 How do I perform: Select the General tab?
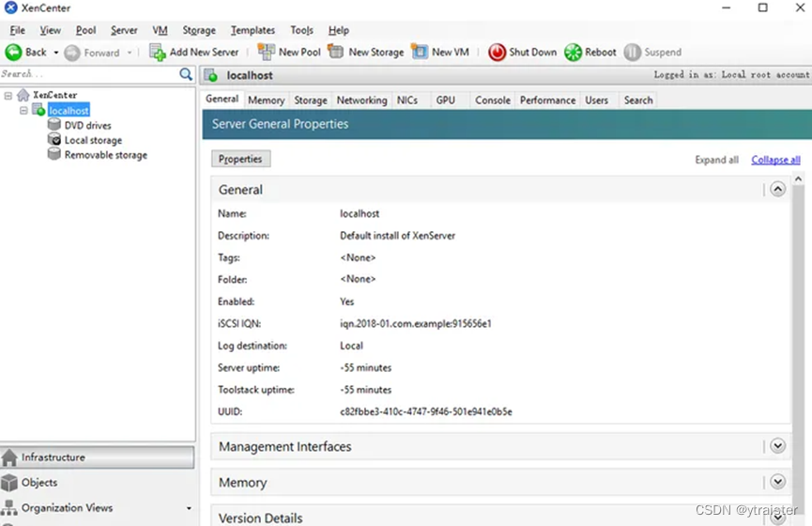tap(222, 99)
